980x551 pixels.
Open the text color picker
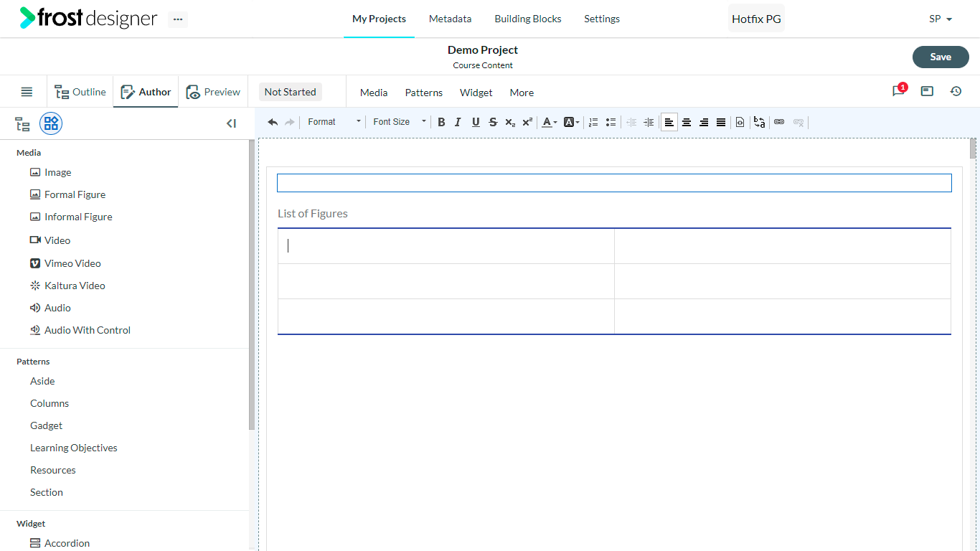pyautogui.click(x=550, y=122)
